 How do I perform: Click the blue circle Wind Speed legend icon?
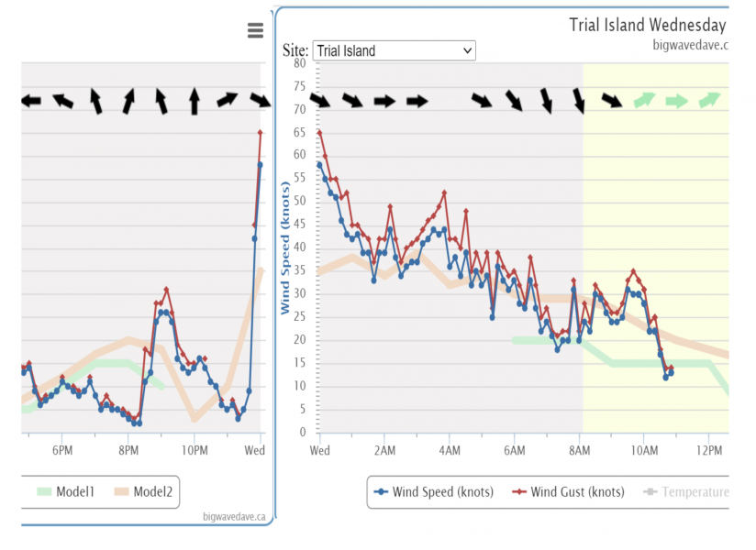coord(384,492)
